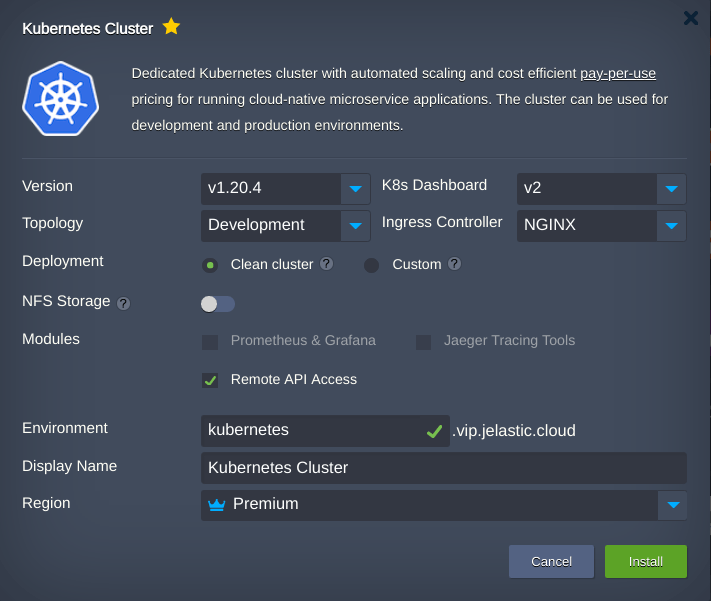
Task: Click the Deployment label
Action: pos(63,261)
